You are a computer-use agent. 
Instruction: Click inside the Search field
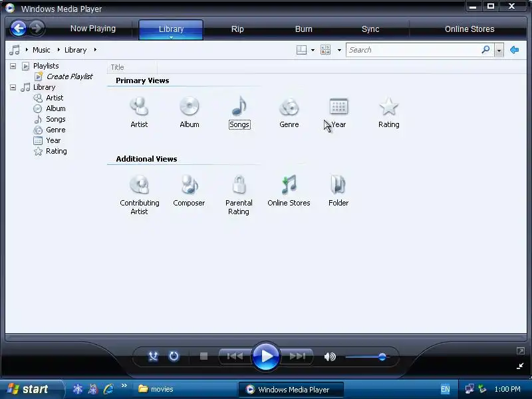click(413, 50)
